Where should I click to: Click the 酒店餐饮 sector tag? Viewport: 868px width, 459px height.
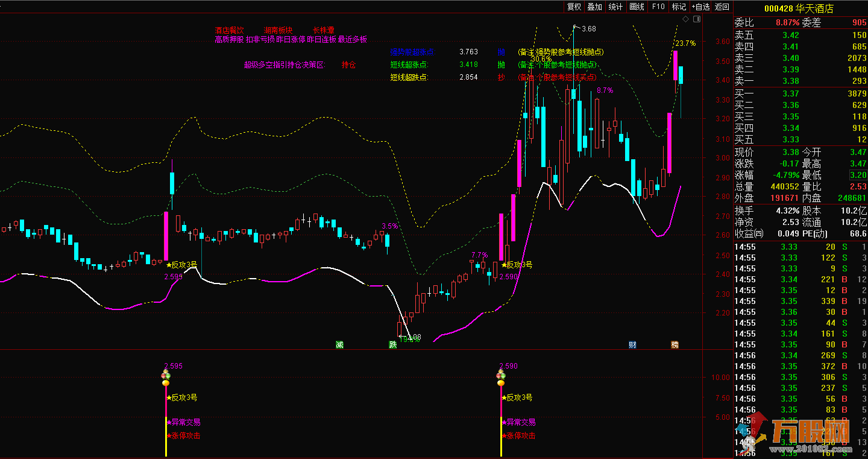(229, 30)
